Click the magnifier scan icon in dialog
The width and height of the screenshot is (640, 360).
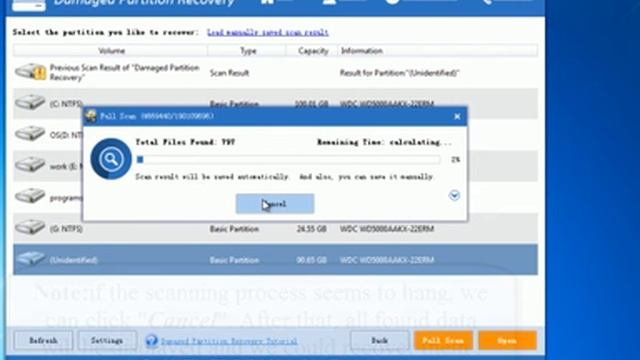(x=111, y=159)
